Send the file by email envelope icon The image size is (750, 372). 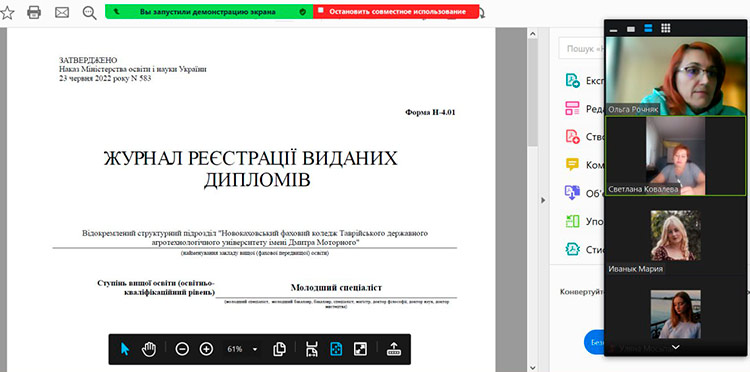[x=62, y=12]
